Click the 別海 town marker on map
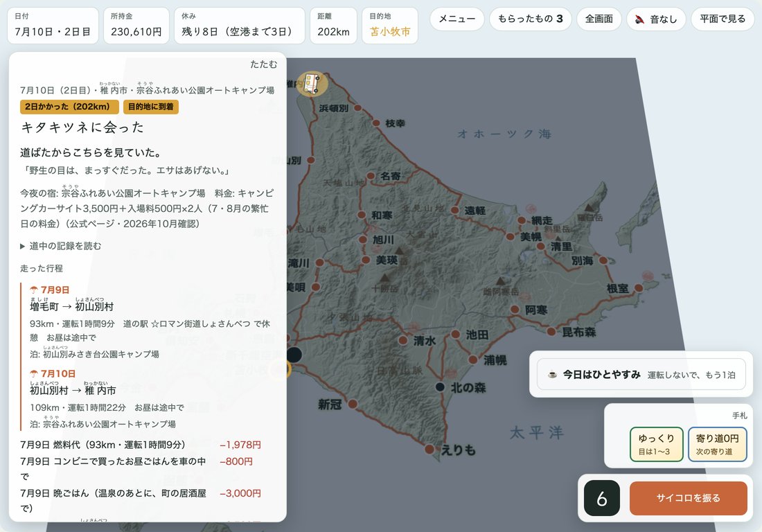Screen dimensions: 762x532 coord(603,260)
